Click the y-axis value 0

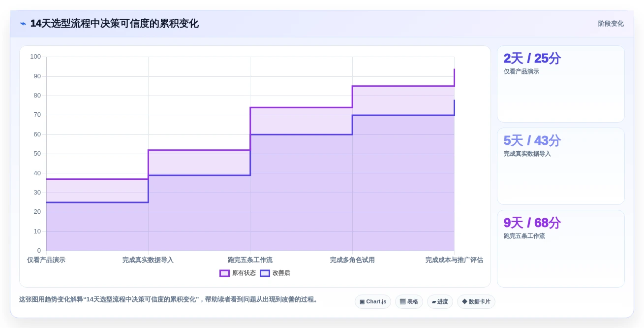point(39,251)
